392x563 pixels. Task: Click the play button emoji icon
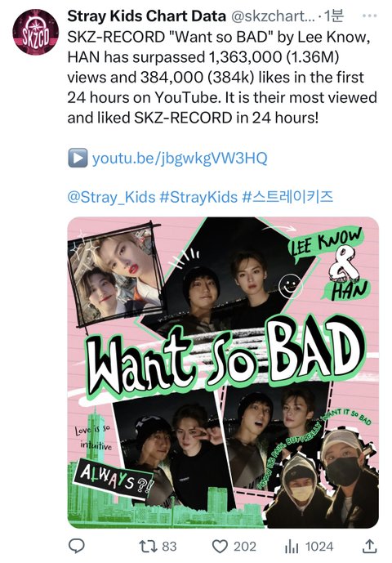(x=78, y=158)
